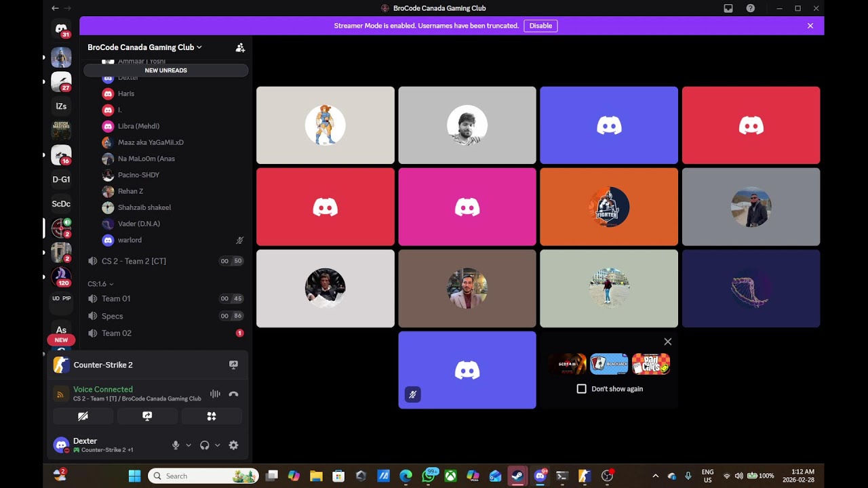The image size is (868, 488).
Task: Click the pink Discord-logo participant tile
Action: [467, 207]
